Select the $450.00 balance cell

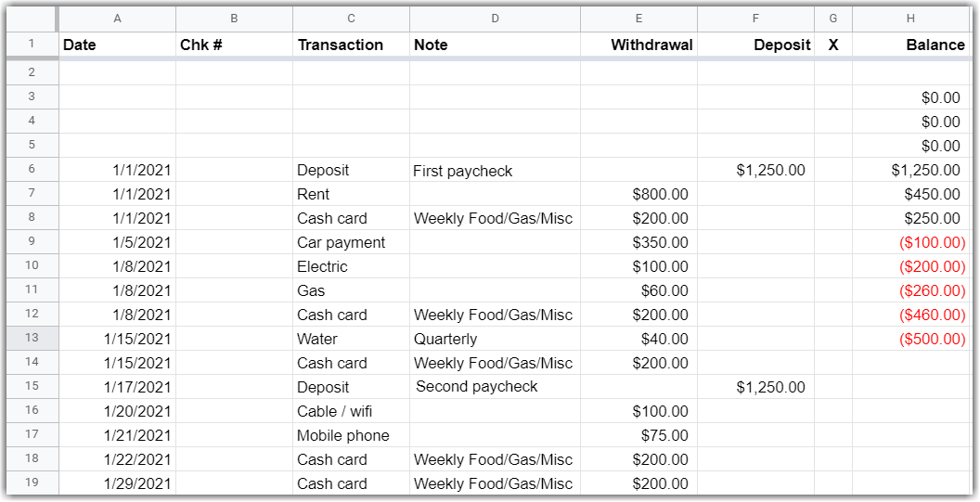point(910,195)
